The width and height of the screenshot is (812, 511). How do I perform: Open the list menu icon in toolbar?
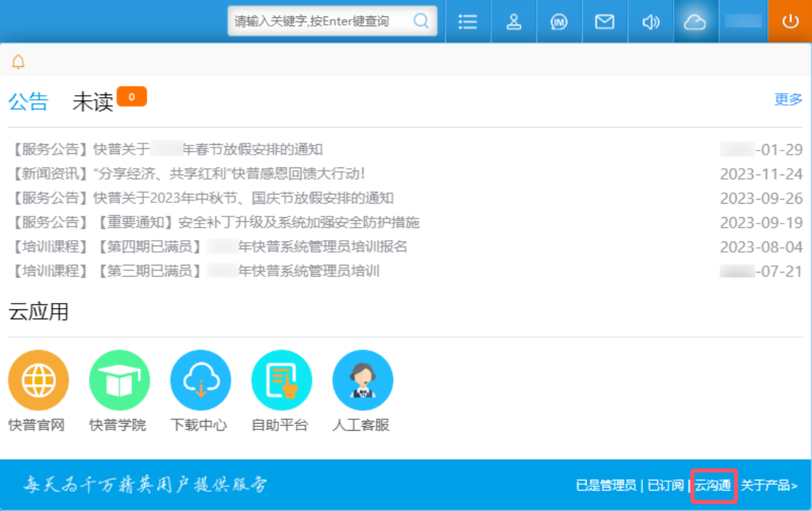coord(468,22)
